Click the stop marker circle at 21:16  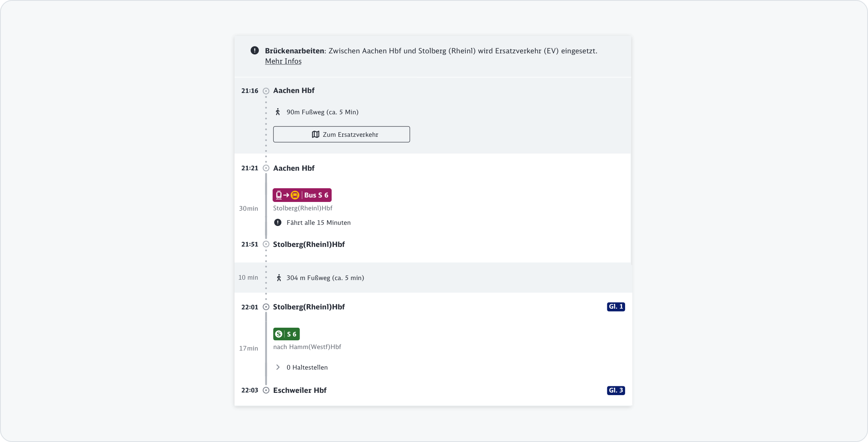(266, 91)
